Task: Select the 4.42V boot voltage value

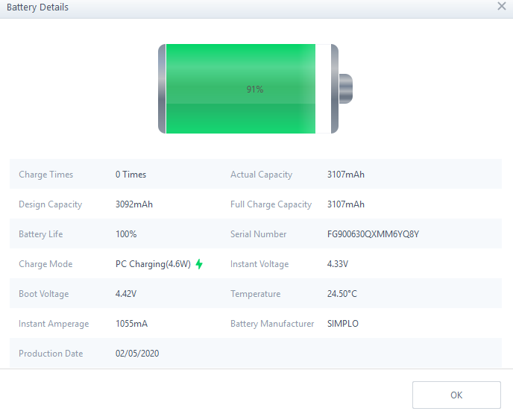Action: coord(126,294)
